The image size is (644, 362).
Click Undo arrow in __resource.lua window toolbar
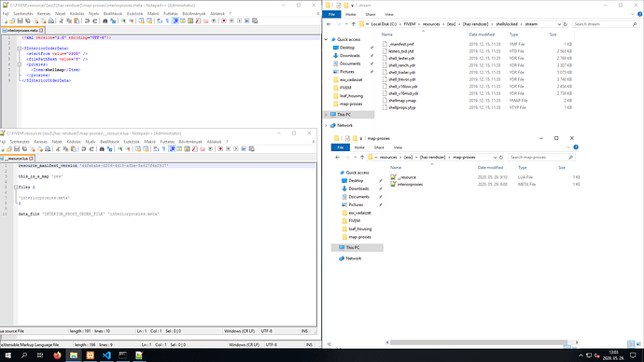pos(83,149)
